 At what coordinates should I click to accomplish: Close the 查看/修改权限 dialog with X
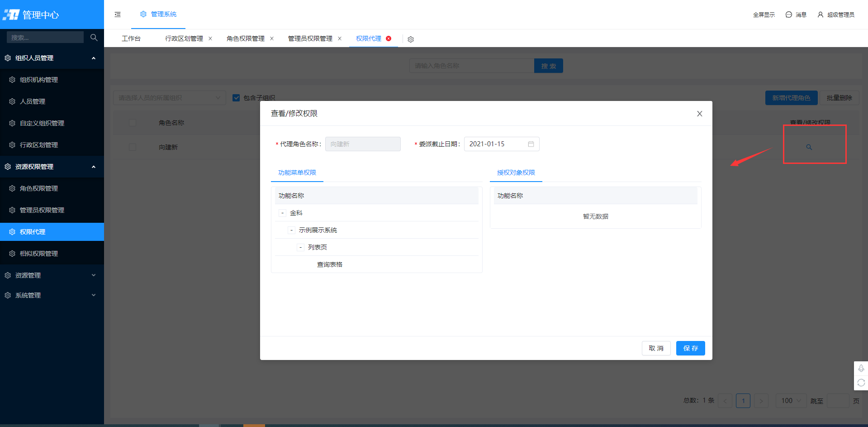coord(700,114)
